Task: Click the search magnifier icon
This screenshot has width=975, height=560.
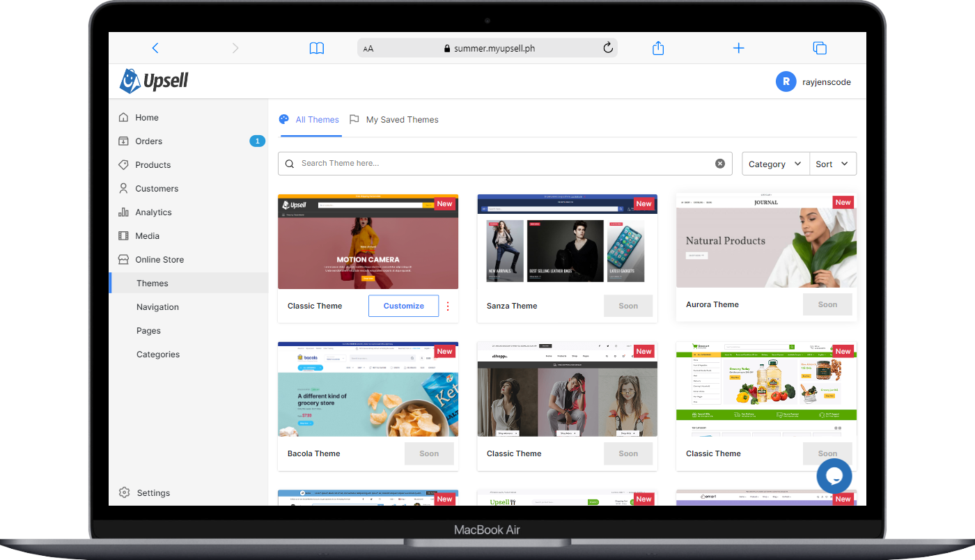Action: coord(290,164)
